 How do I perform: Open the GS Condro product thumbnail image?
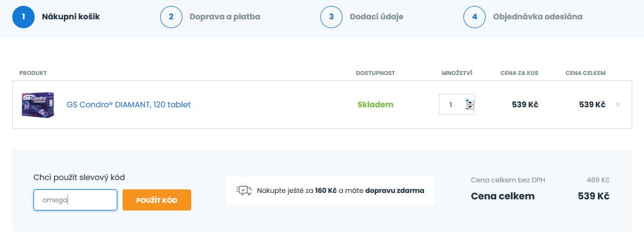tap(38, 105)
